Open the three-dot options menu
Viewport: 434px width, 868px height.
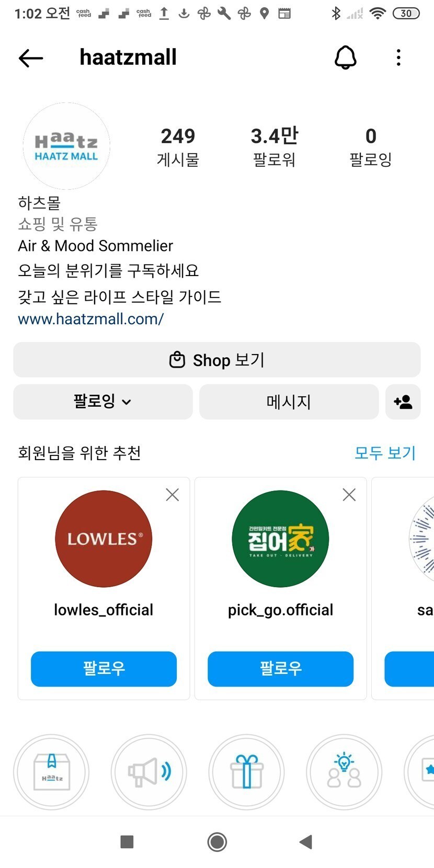tap(398, 58)
